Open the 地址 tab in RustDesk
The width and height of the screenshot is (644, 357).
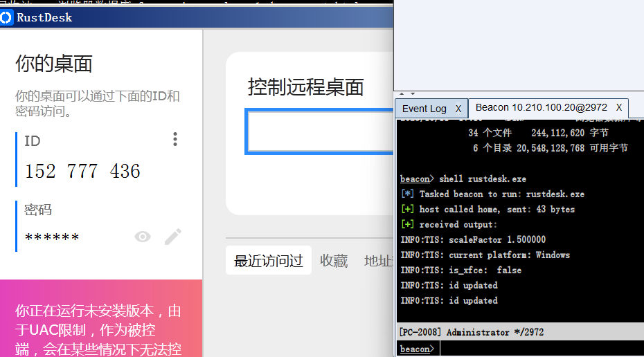coord(378,261)
